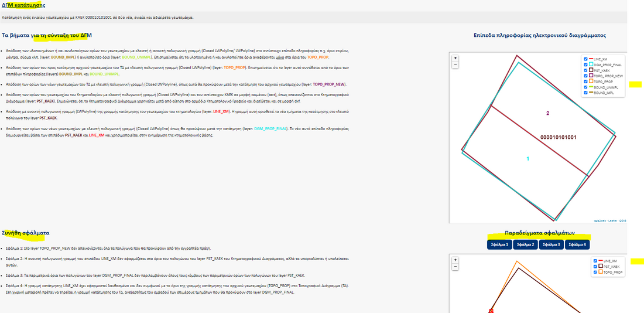
Task: Click the TOPO_PROP orange swatch in upper legend
Action: tap(592, 82)
